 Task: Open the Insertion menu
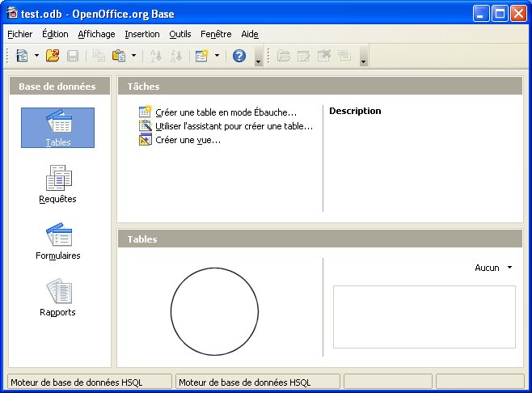142,34
